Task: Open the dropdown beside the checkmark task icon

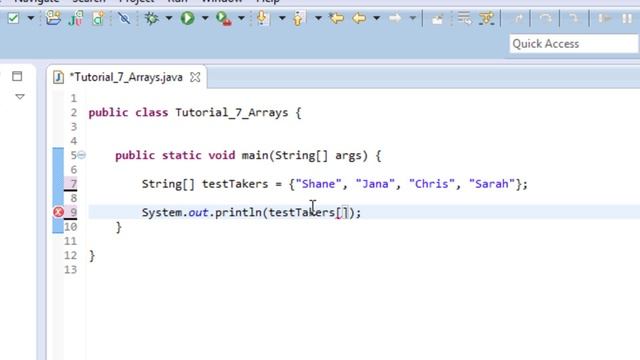Action: pos(31,18)
